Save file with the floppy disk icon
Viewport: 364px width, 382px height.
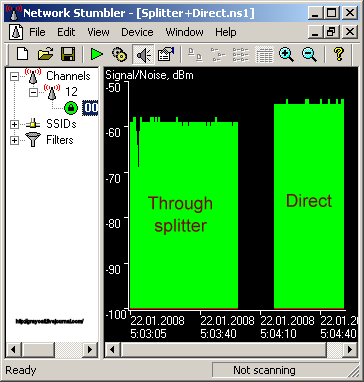tap(68, 54)
